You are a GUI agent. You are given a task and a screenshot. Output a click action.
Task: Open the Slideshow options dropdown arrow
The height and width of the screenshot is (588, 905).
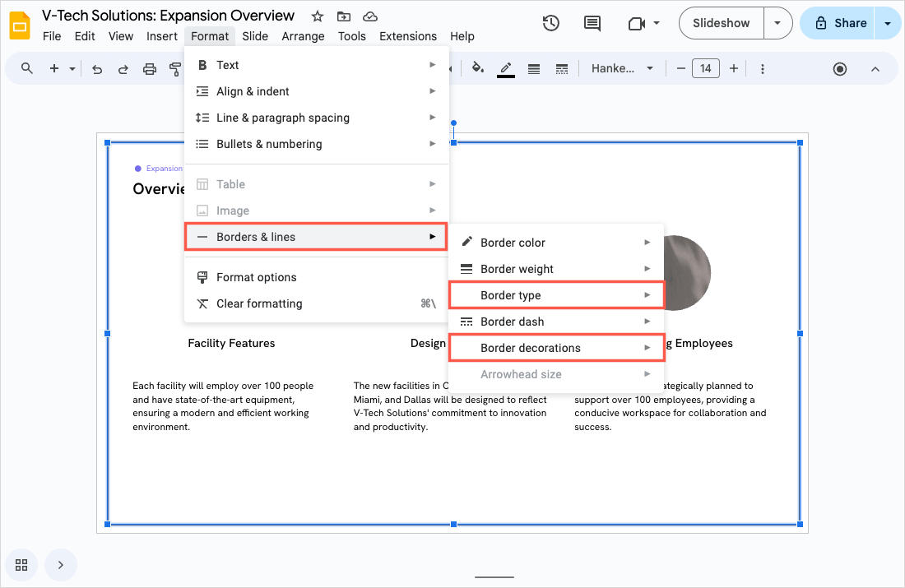pos(777,23)
